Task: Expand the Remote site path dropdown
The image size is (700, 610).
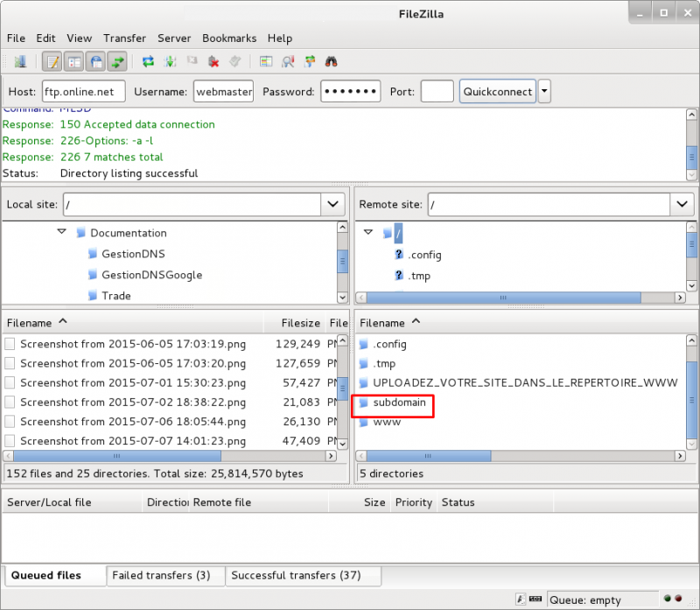Action: [x=682, y=204]
